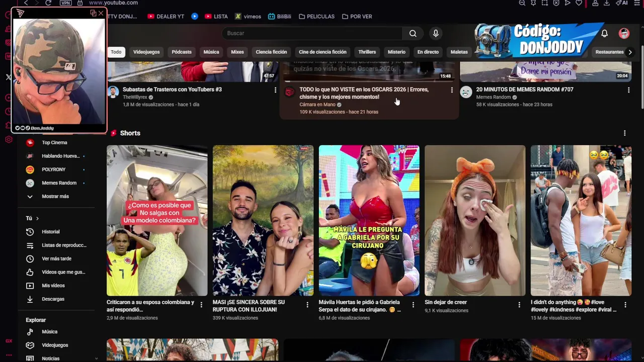Click the Buscar search field

[312, 33]
